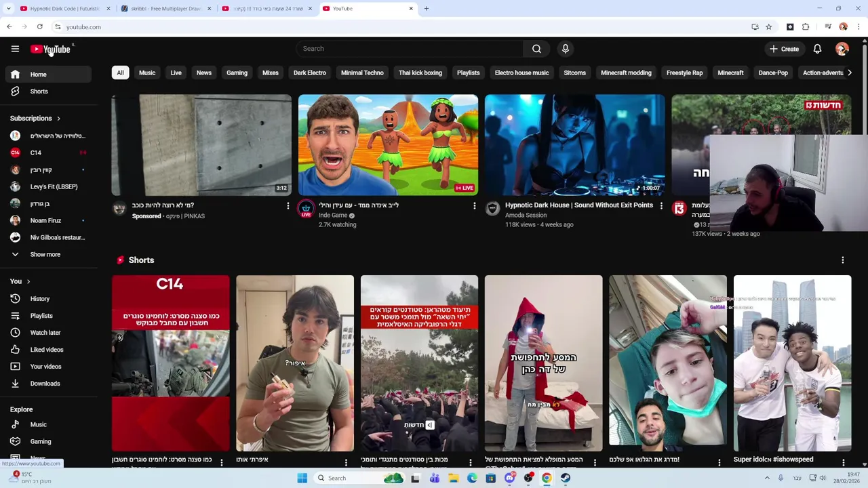Go back in Chrome
Image resolution: width=868 pixels, height=488 pixels.
click(x=9, y=27)
